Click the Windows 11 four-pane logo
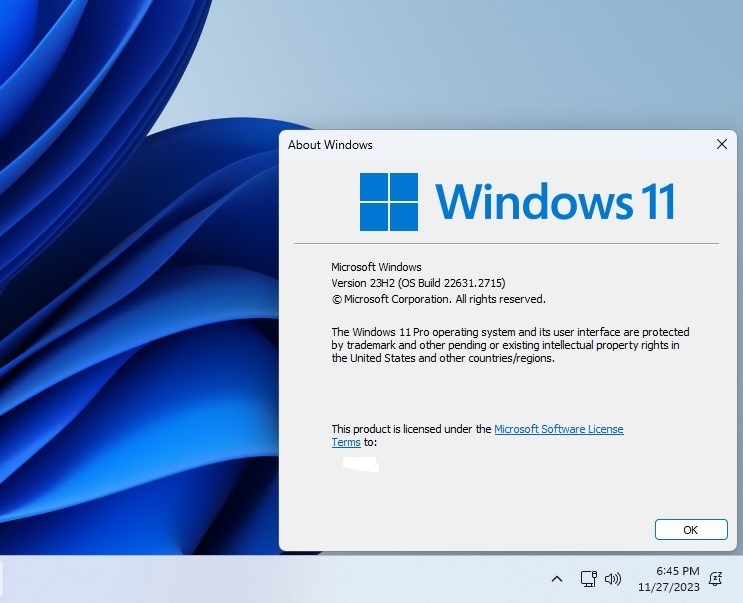Image resolution: width=743 pixels, height=603 pixels. pyautogui.click(x=389, y=202)
